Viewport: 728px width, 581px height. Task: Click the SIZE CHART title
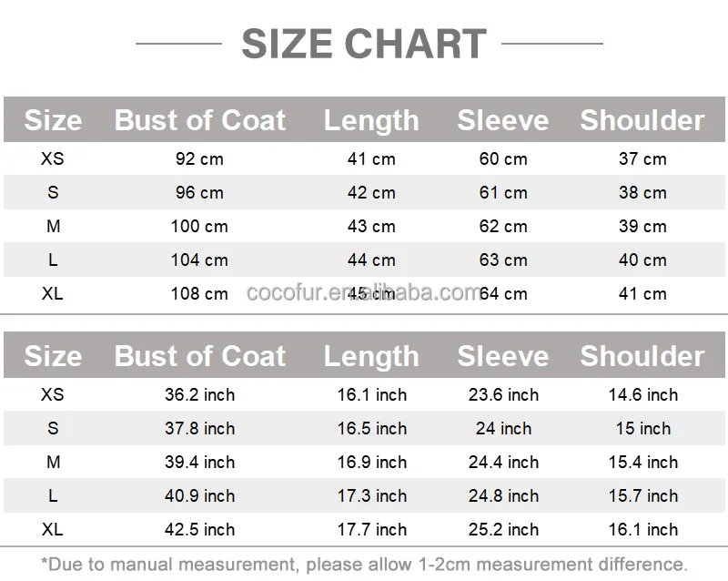364,44
